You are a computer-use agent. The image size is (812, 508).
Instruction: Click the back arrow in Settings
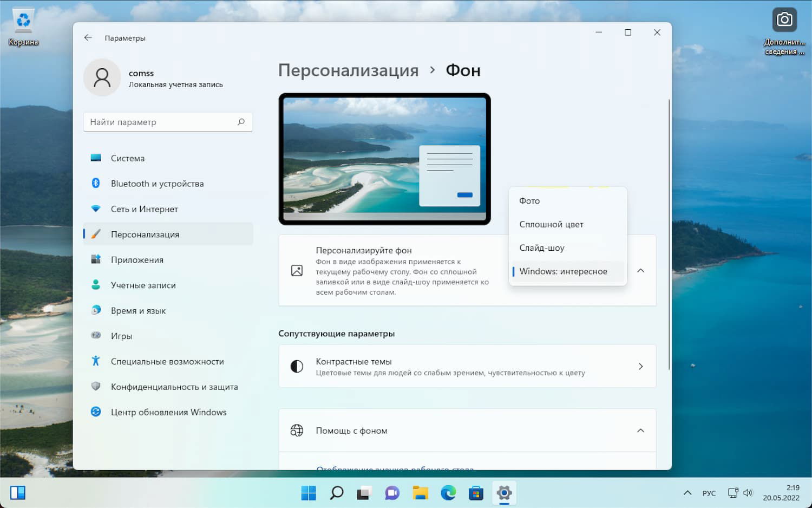point(88,37)
